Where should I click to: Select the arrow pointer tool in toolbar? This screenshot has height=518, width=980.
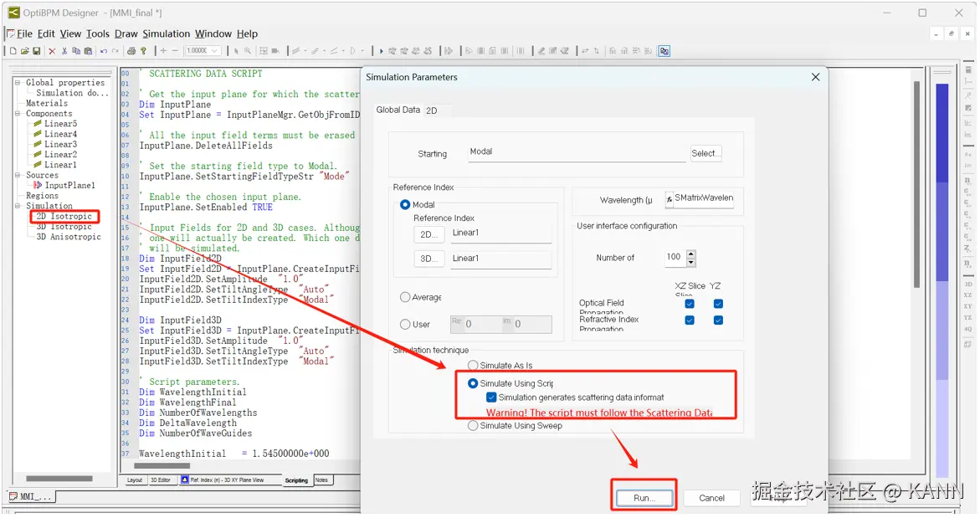(236, 51)
